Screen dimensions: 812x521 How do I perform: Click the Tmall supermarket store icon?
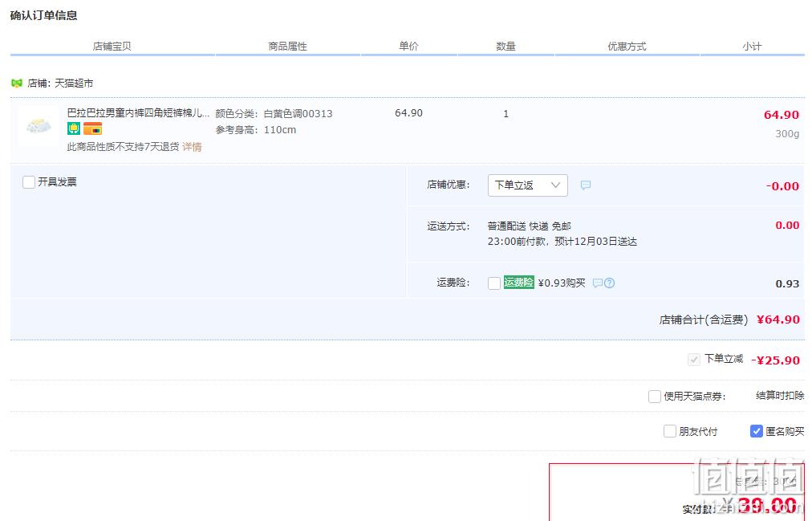click(17, 83)
